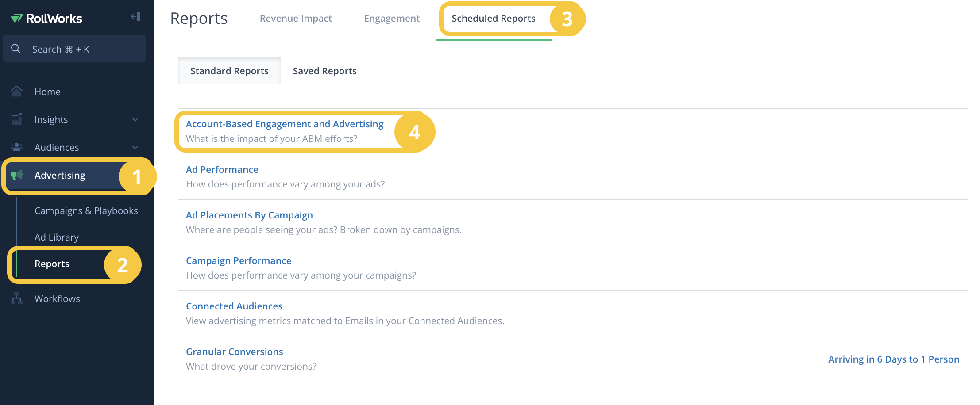Expand the Insights chevron
This screenshot has height=405, width=980.
pos(135,120)
